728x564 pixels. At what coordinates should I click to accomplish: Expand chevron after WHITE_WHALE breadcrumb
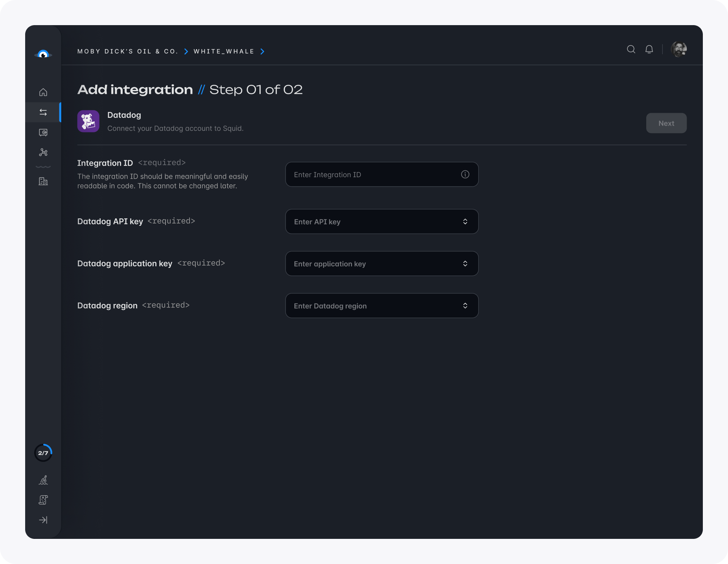click(262, 51)
